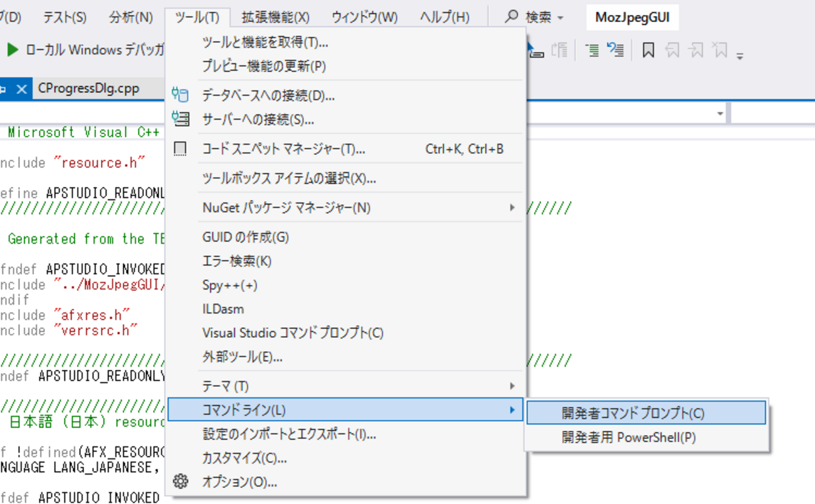Open the 拡張機能(X) menu
Viewport: 815px width, 504px height.
coord(275,17)
